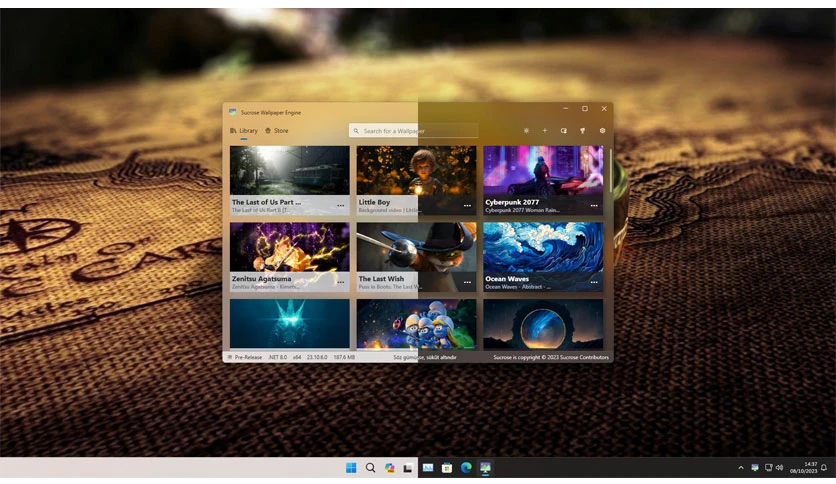Open options menu for Little Boy
This screenshot has height=484, width=836.
click(467, 205)
